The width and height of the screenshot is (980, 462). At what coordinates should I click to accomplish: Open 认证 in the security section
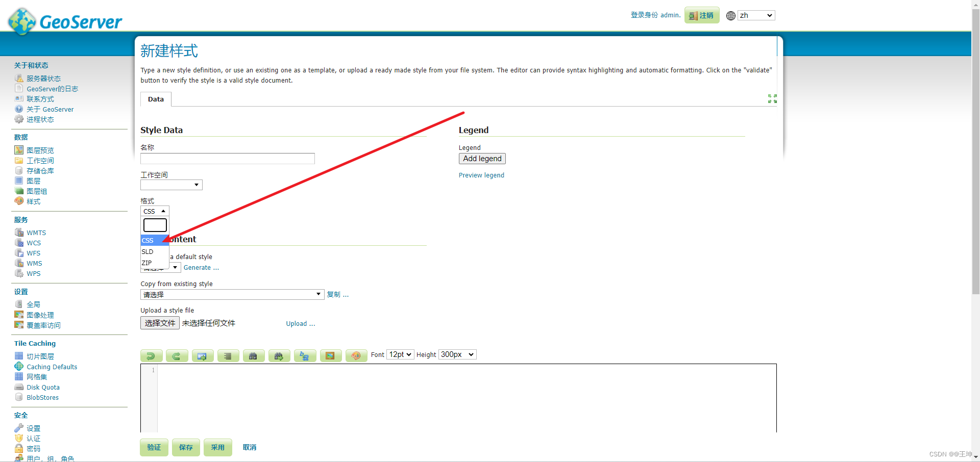pyautogui.click(x=33, y=439)
